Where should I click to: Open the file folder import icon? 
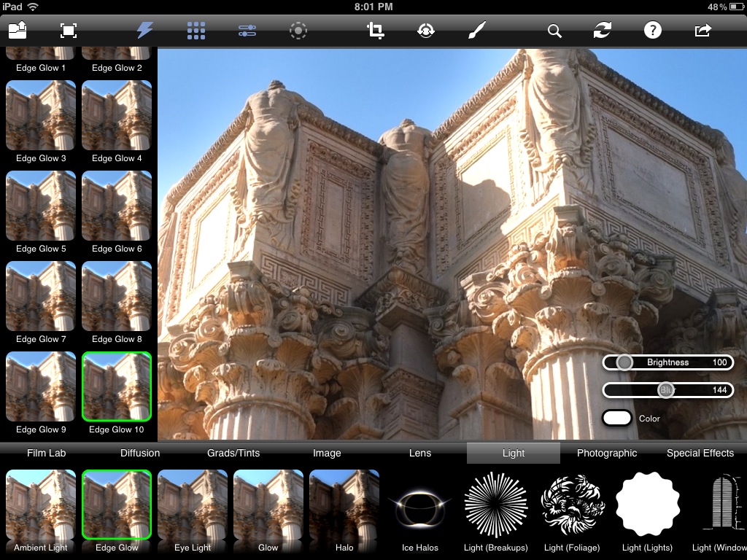pyautogui.click(x=18, y=30)
